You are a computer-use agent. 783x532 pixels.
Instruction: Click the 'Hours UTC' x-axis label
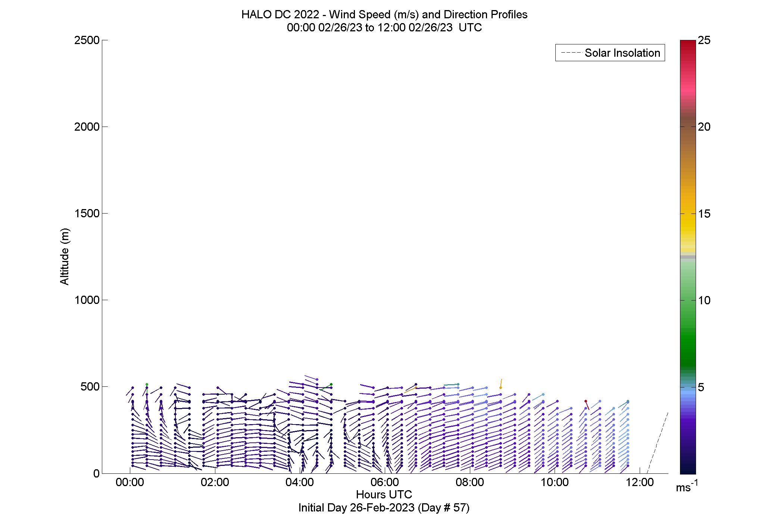click(384, 494)
